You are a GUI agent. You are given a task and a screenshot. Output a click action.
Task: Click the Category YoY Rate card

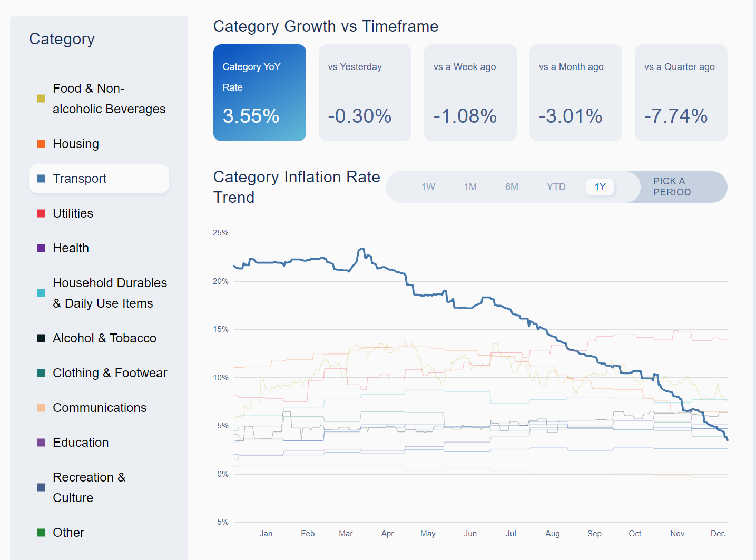[x=260, y=93]
